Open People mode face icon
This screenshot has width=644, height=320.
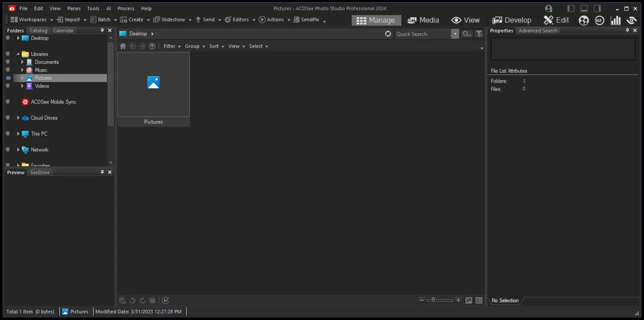pyautogui.click(x=584, y=20)
